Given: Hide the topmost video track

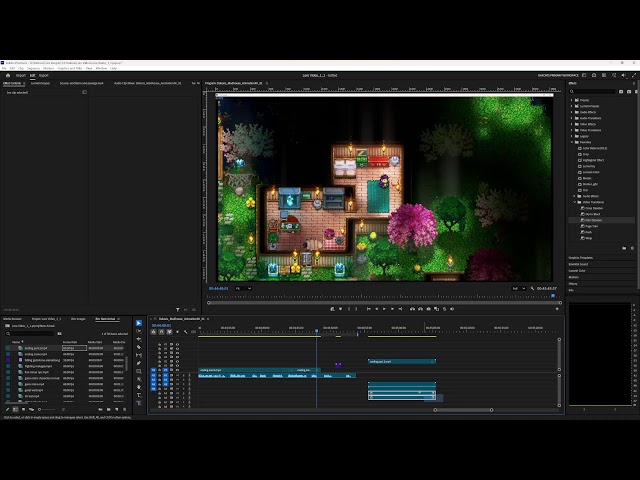Looking at the screenshot, I should [178, 344].
